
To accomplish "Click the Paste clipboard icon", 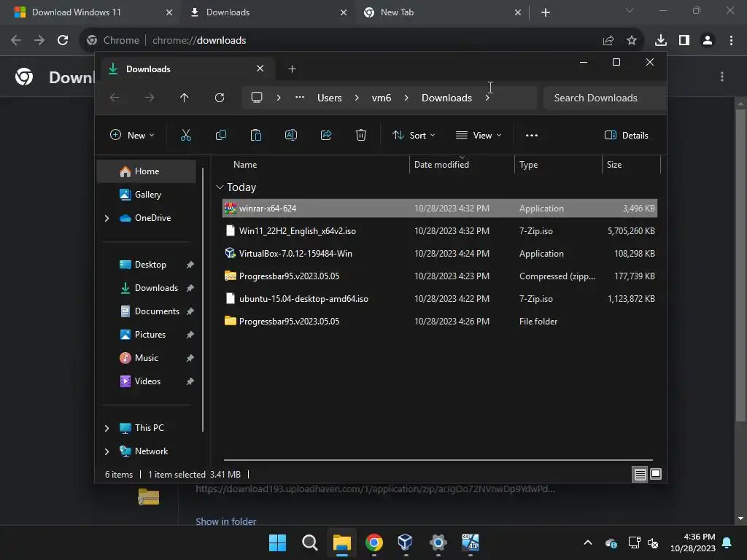I will point(256,135).
